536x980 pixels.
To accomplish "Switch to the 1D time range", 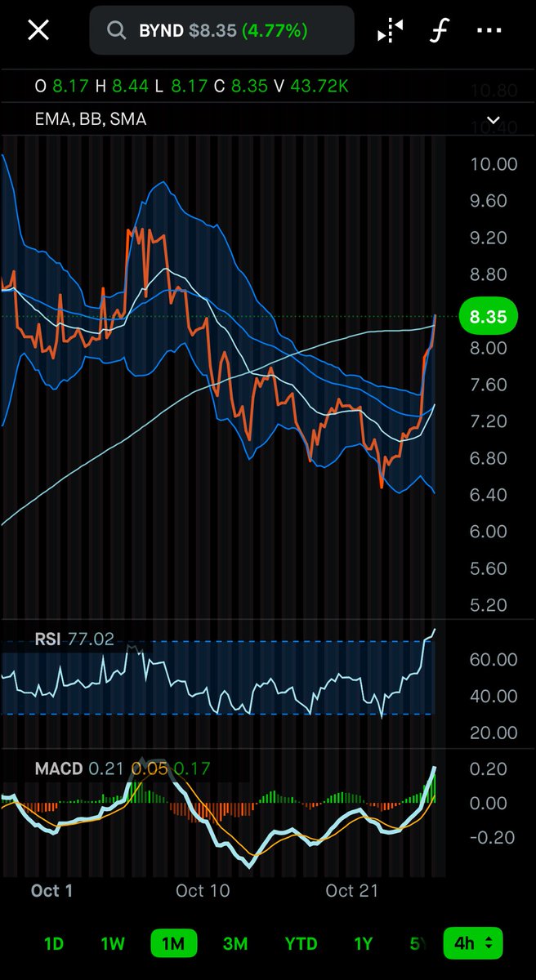I will tap(53, 944).
